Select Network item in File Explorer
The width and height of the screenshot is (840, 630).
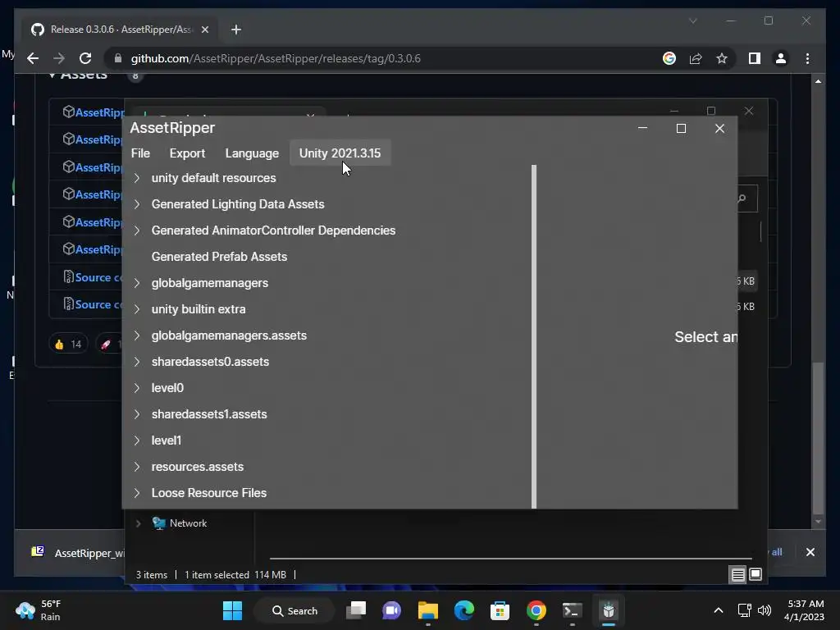click(x=188, y=523)
